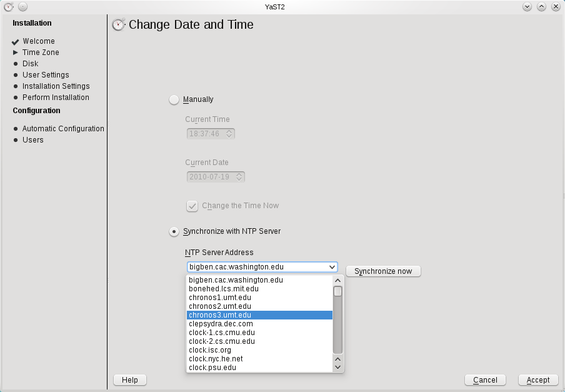Image resolution: width=565 pixels, height=392 pixels.
Task: Toggle the Change the Time Now checkbox
Action: pyautogui.click(x=192, y=206)
